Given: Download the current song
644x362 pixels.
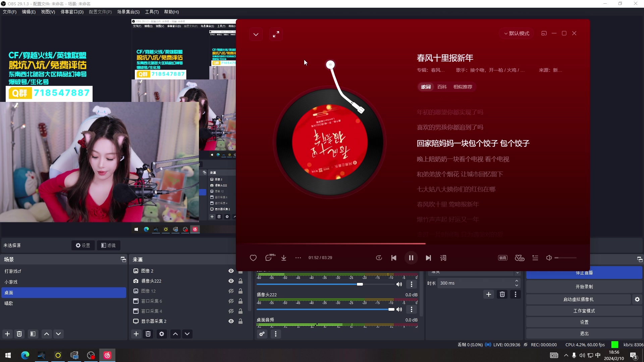Looking at the screenshot, I should click(284, 258).
